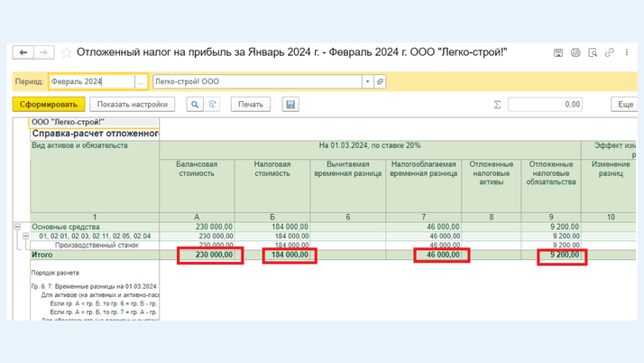Click Итого balance value 230 000,00
The image size is (644, 363).
214,255
